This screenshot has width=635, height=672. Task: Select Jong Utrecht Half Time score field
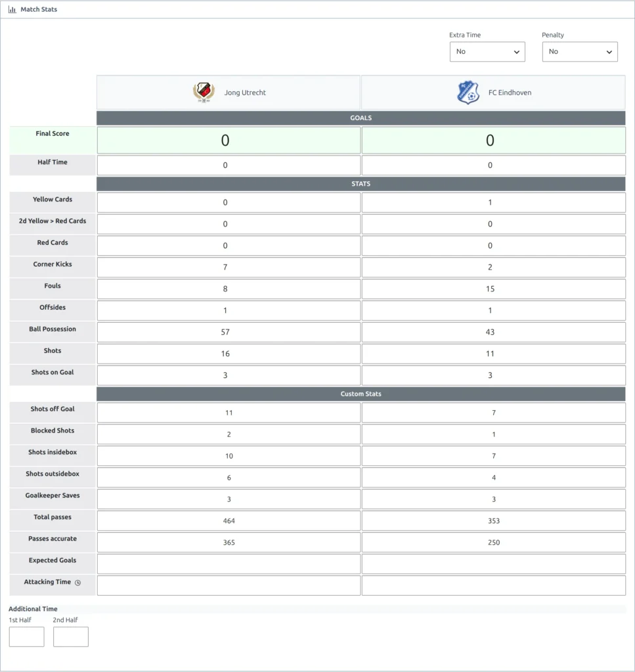click(x=229, y=165)
